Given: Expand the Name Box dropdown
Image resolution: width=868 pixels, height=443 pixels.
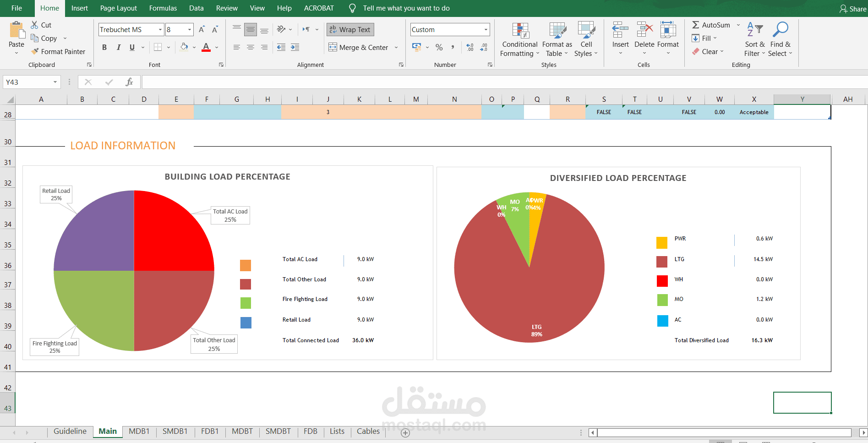Looking at the screenshot, I should 55,82.
